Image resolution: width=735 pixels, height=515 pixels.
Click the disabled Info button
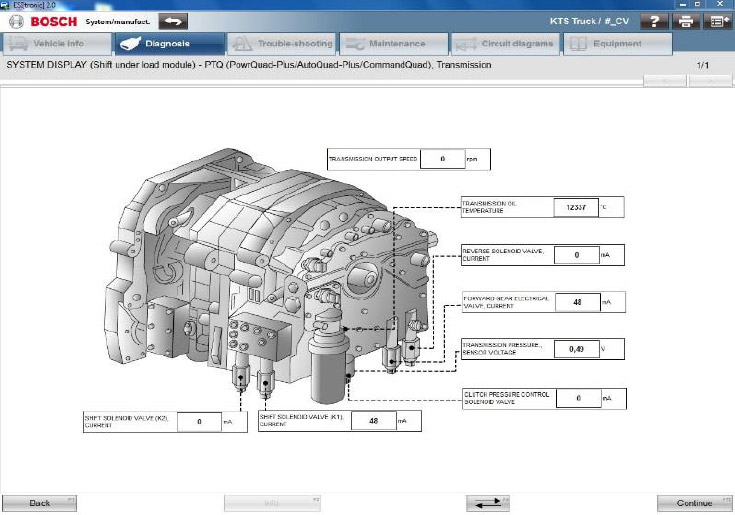[272, 503]
